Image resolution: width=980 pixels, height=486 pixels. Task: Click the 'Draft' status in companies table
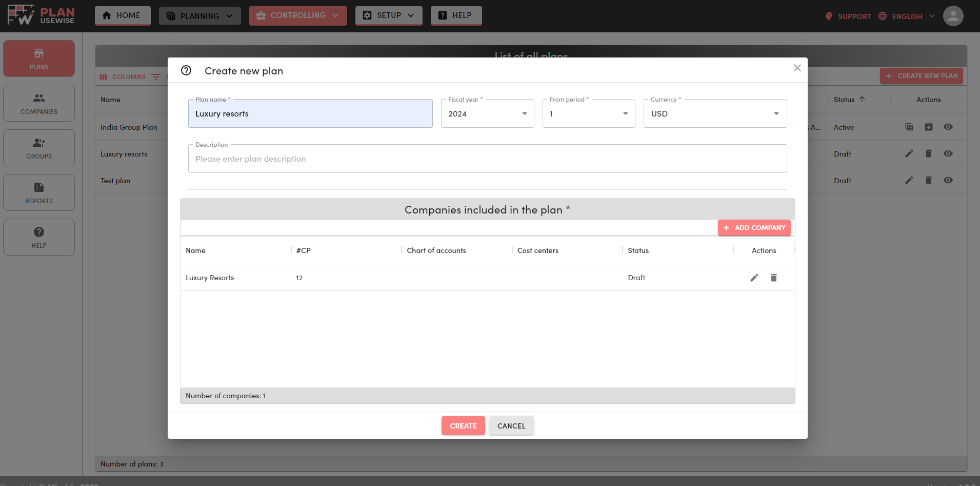(636, 278)
